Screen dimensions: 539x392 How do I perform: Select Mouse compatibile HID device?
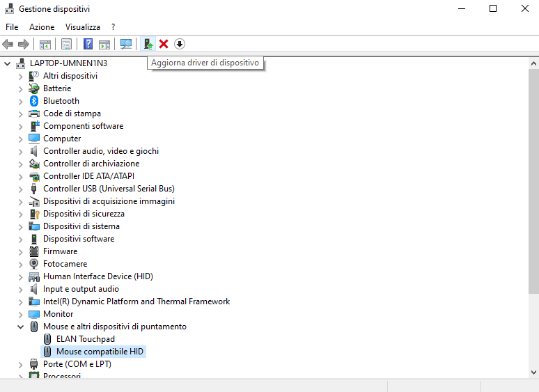coord(100,352)
